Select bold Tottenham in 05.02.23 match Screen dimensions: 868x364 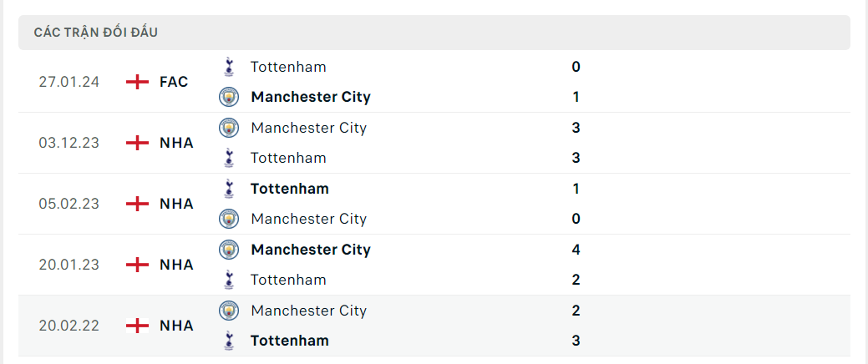[290, 189]
